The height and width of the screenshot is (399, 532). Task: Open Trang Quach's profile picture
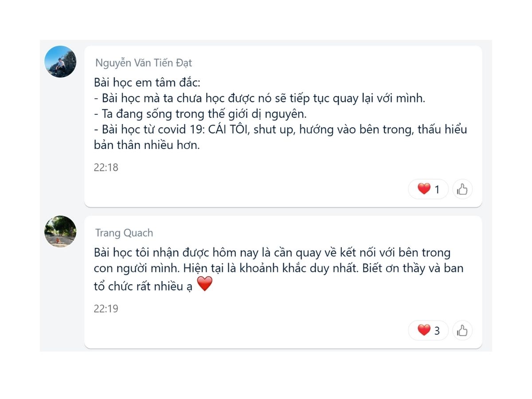[x=60, y=231]
